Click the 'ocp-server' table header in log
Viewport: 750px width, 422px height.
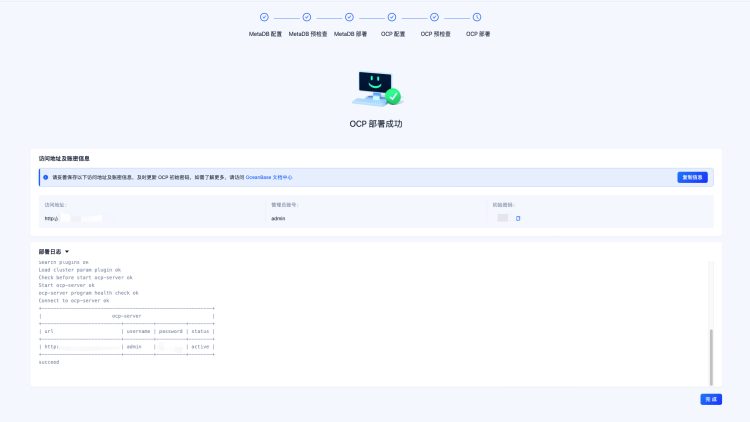127,316
